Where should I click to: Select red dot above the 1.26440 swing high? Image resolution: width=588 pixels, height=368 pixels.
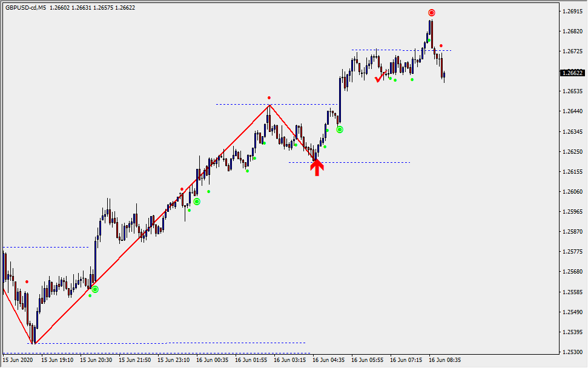[269, 97]
